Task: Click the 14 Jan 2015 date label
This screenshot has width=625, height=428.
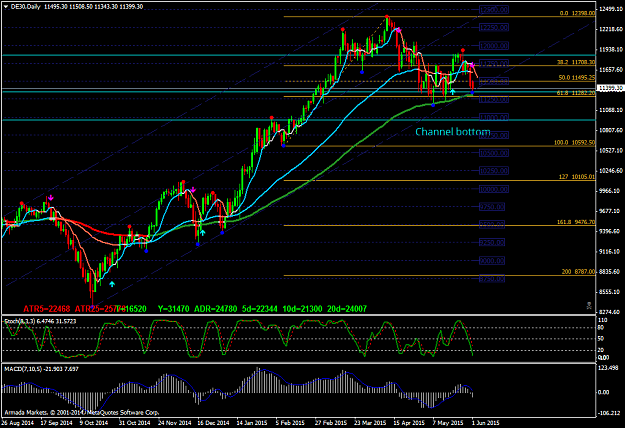Action: [252, 423]
